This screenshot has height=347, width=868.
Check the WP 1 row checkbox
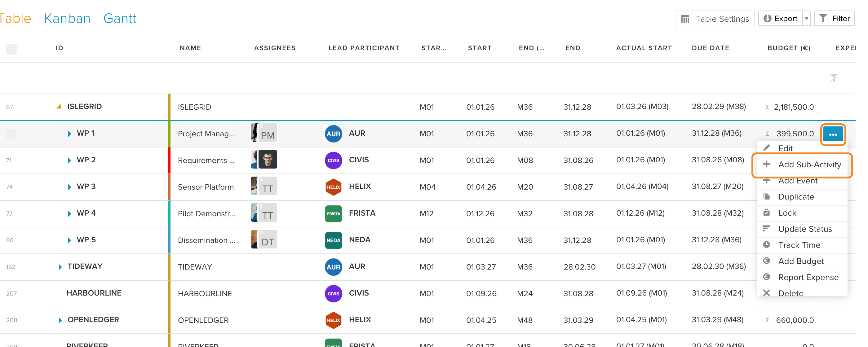(x=11, y=134)
